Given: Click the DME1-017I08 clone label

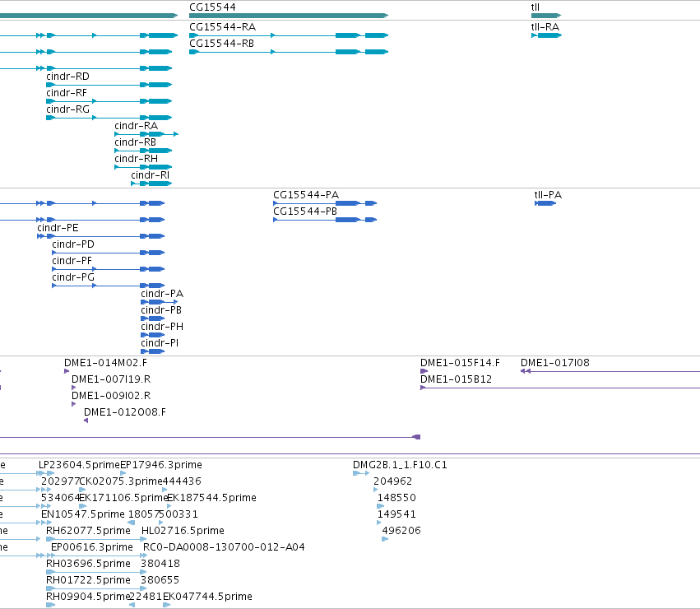Looking at the screenshot, I should point(555,363).
